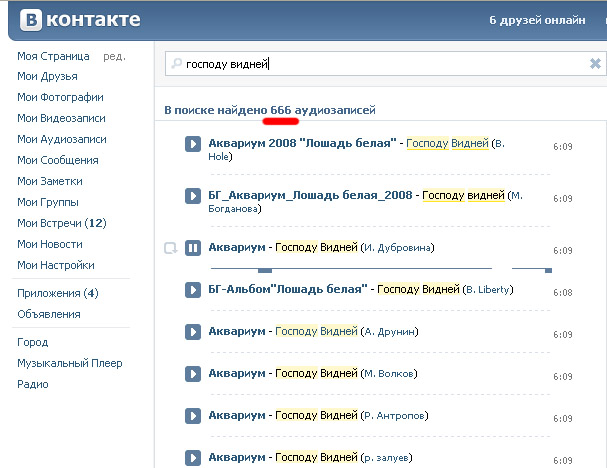Click Господу Видней title in first result
The image size is (607, 468).
(448, 143)
